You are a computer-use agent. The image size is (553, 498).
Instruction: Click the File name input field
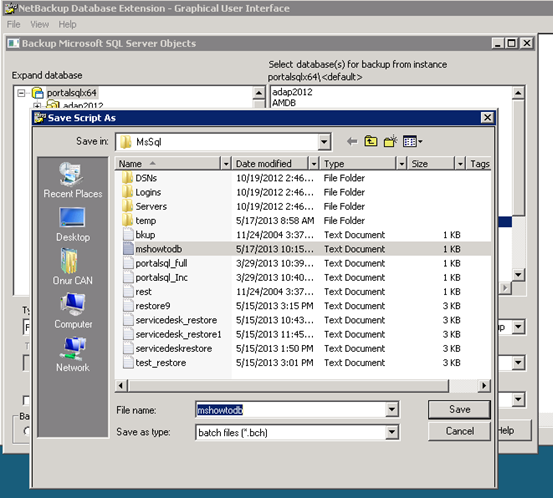(291, 410)
